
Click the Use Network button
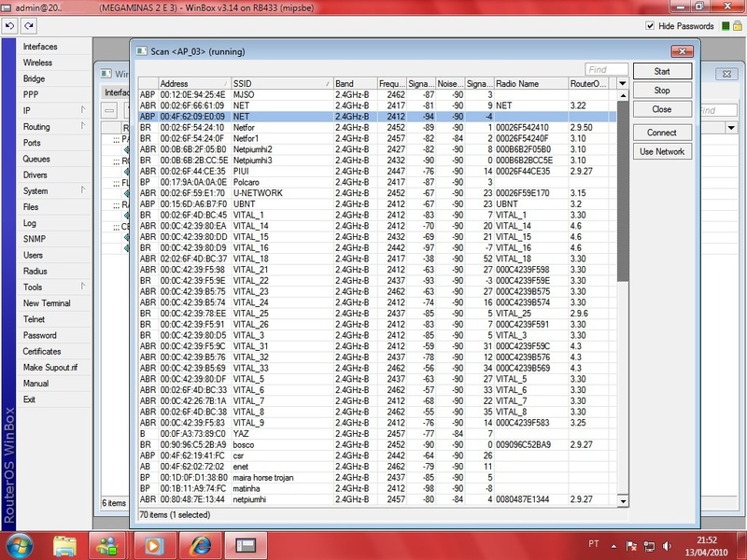[661, 151]
